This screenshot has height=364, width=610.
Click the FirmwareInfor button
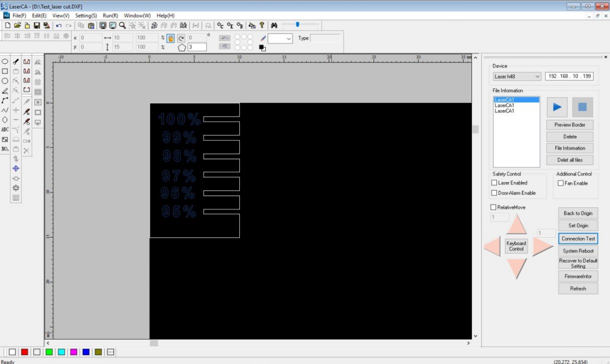(x=578, y=276)
